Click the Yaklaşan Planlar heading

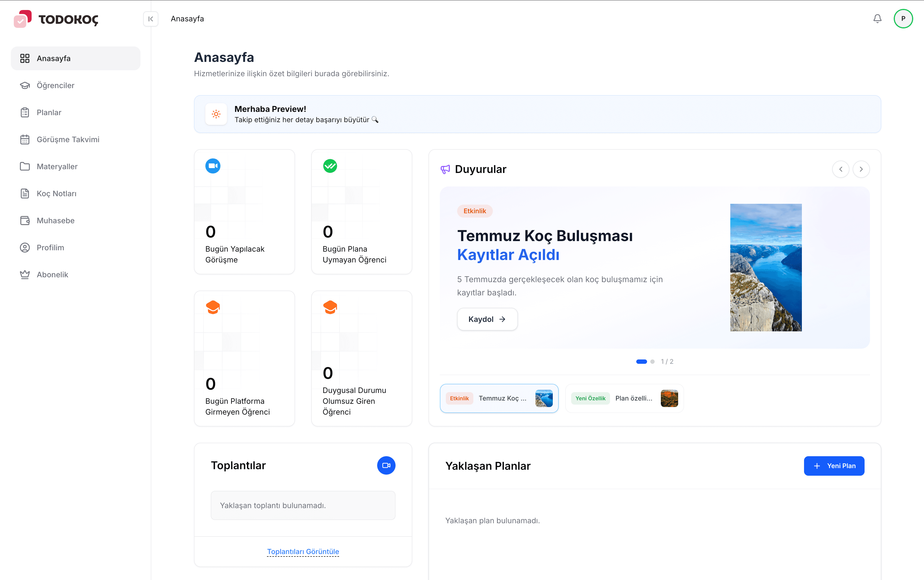coord(488,466)
